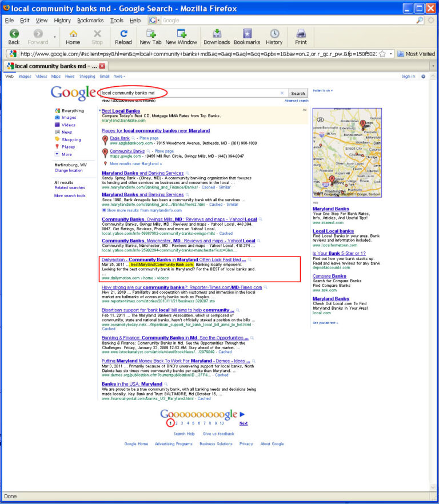Expand 'Show more results from marylandinfo.com'
The width and height of the screenshot is (439, 504).
point(142,210)
